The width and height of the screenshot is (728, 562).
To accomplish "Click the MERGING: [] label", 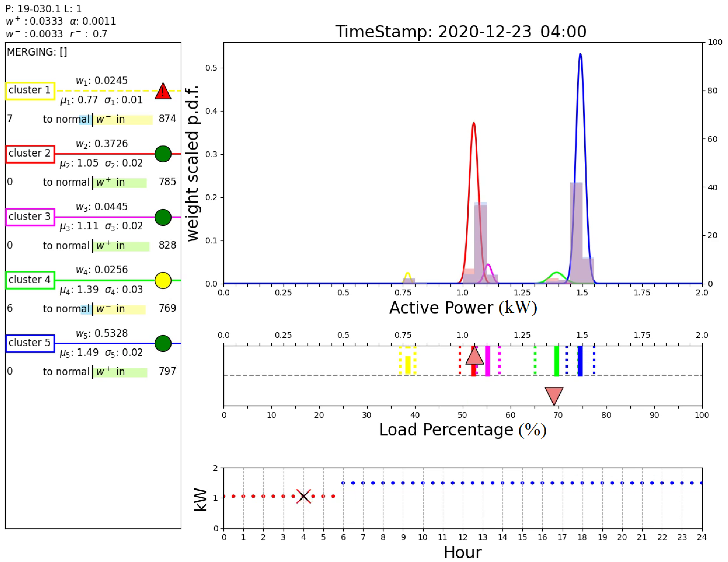I will pyautogui.click(x=37, y=52).
